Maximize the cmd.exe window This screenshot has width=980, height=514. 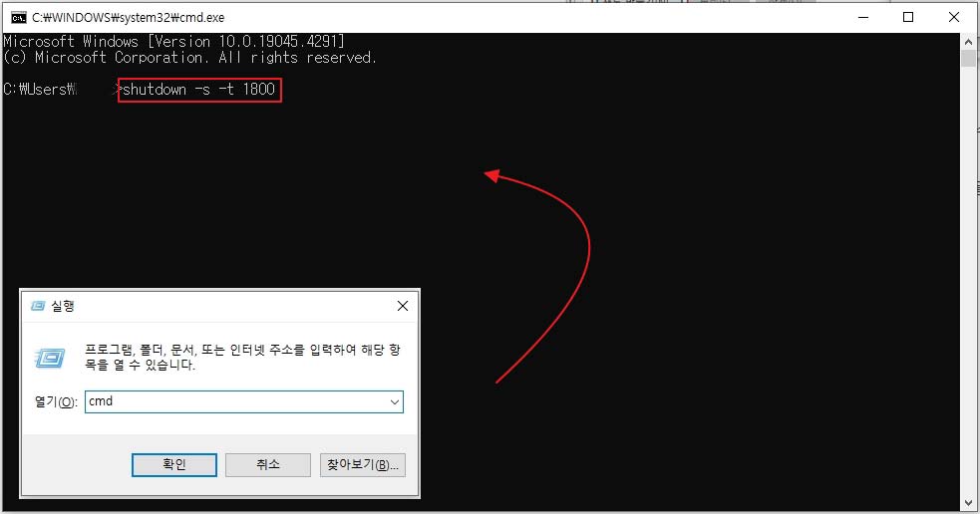click(908, 18)
